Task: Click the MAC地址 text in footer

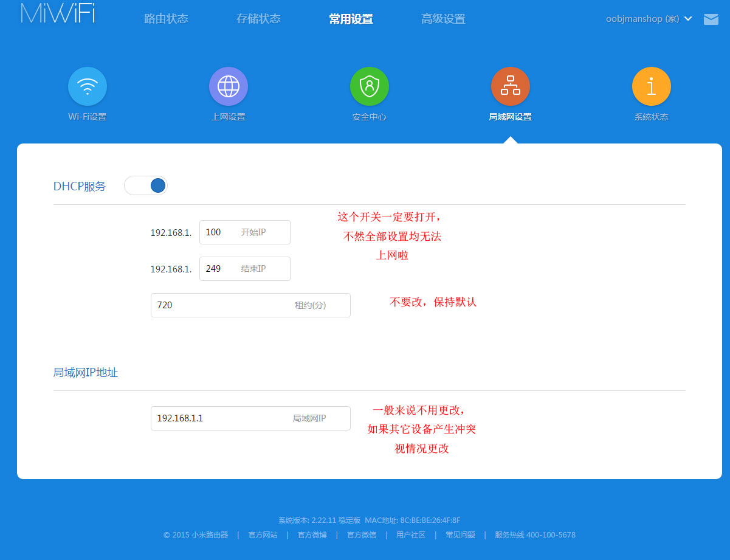Action: point(413,520)
